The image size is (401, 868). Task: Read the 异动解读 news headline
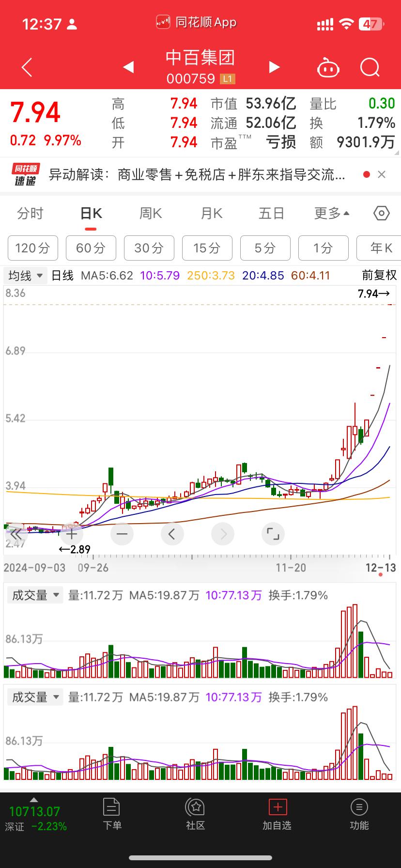[197, 174]
